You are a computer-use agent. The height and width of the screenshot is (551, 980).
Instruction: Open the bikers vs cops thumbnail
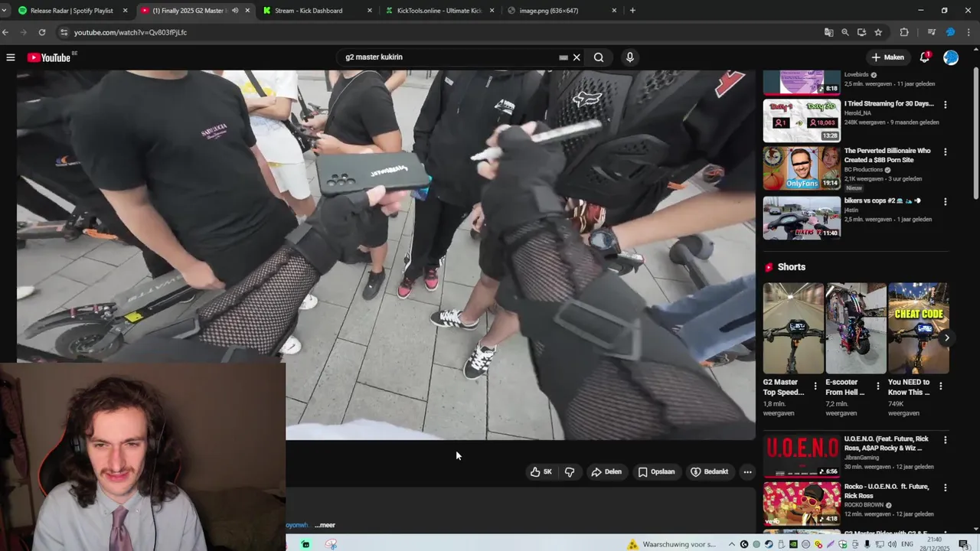pyautogui.click(x=802, y=218)
